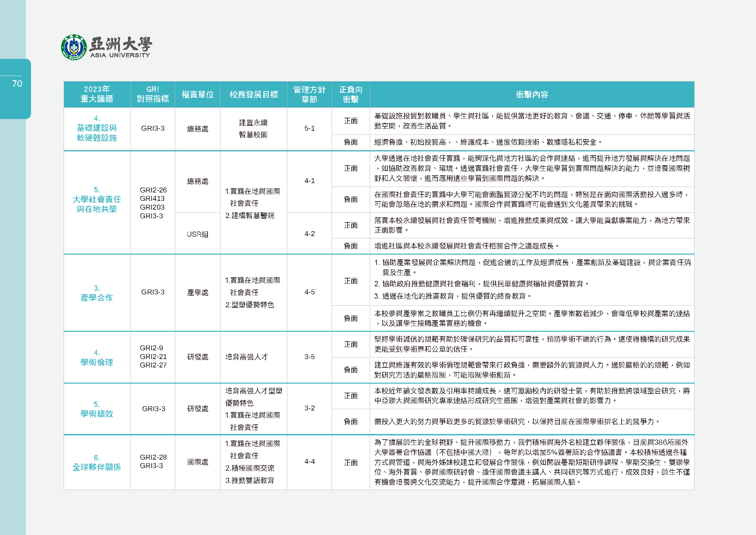Click the 產學處 unit cell
756x535 pixels.
tap(197, 292)
